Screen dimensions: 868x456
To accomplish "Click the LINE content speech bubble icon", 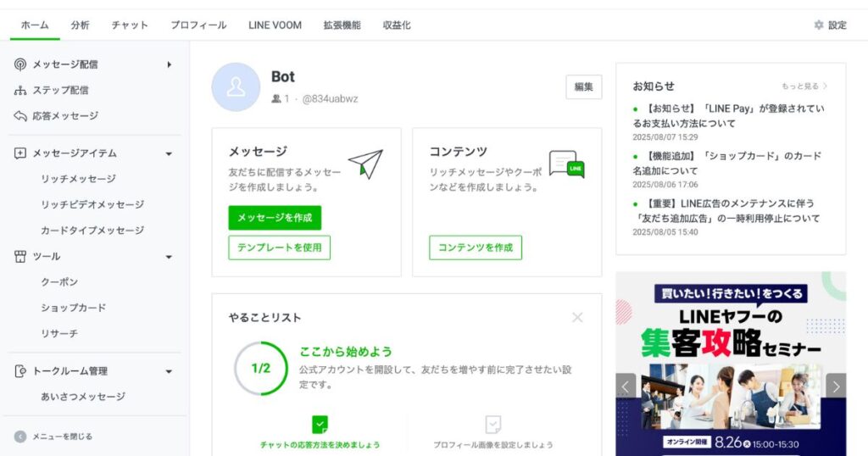I will tap(566, 164).
